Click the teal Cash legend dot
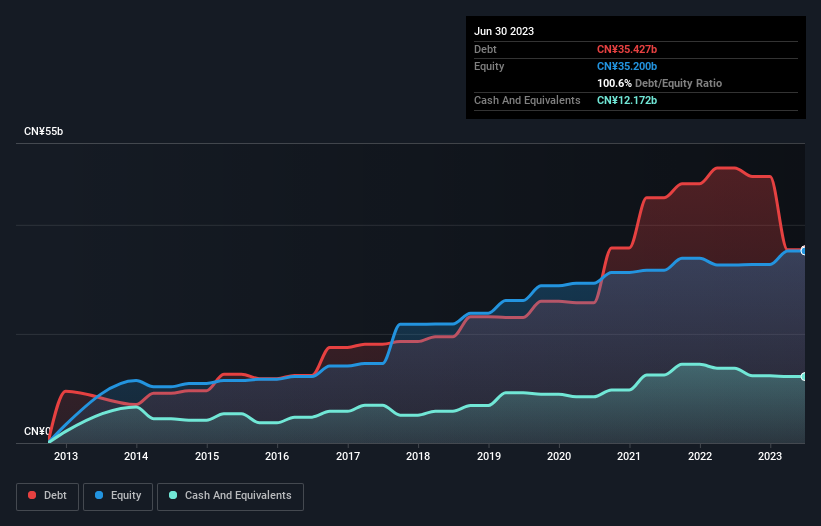The image size is (821, 526). pos(173,495)
